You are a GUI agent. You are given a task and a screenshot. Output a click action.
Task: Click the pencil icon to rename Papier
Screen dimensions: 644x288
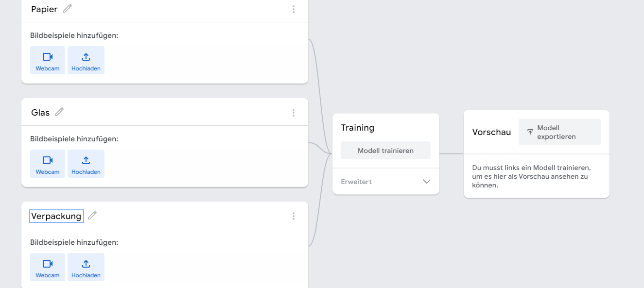click(x=67, y=8)
